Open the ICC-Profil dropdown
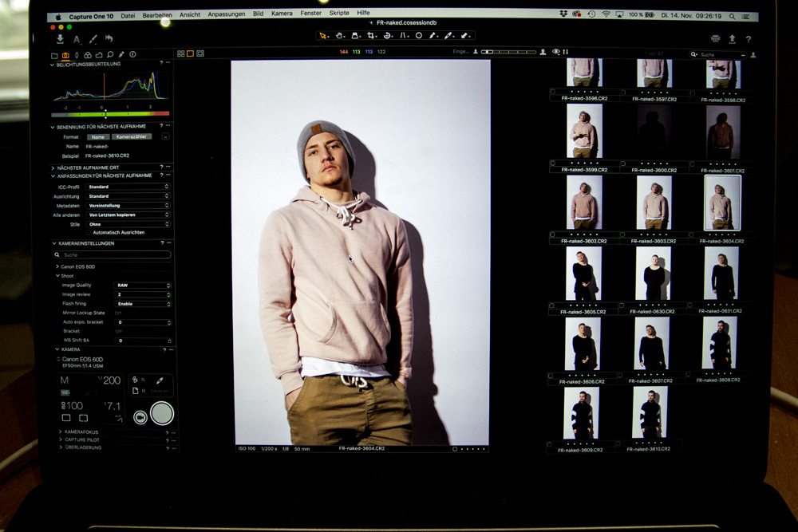Image resolution: width=798 pixels, height=532 pixels. [x=128, y=187]
